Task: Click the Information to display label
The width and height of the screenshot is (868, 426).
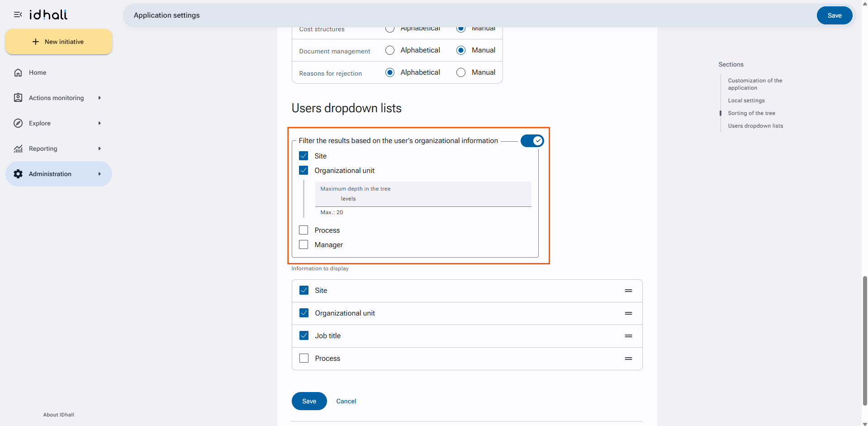Action: 320,268
